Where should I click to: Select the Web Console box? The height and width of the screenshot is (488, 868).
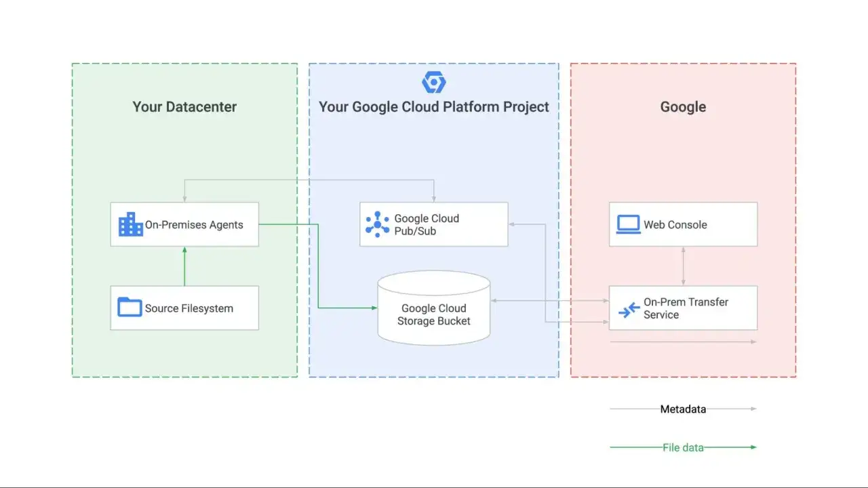point(683,224)
